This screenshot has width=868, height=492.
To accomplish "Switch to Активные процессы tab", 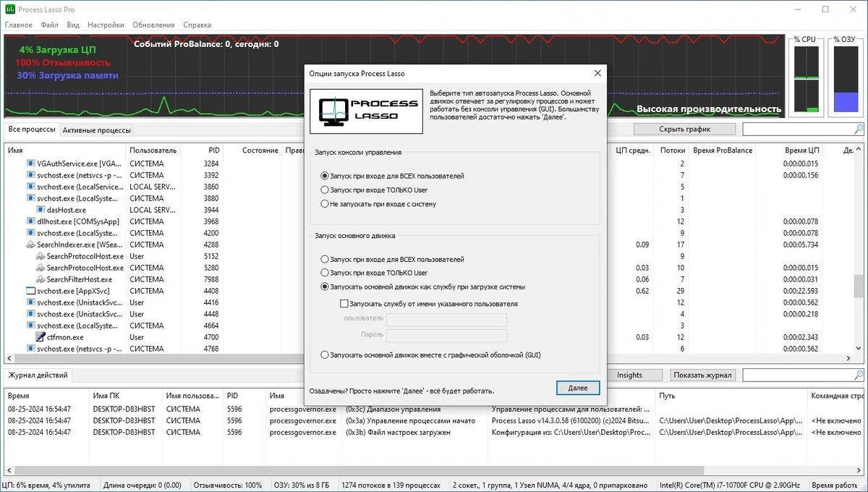I will [97, 130].
